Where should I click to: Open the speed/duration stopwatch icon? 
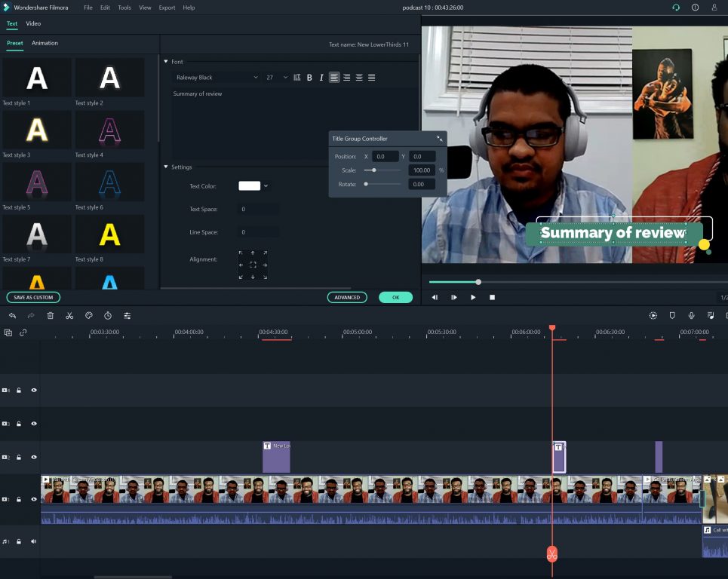tap(108, 315)
